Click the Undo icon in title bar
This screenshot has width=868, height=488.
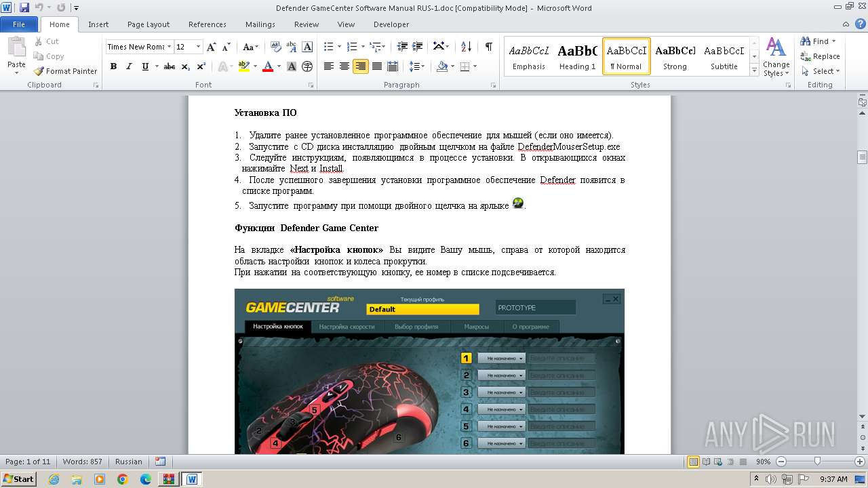pyautogui.click(x=39, y=8)
